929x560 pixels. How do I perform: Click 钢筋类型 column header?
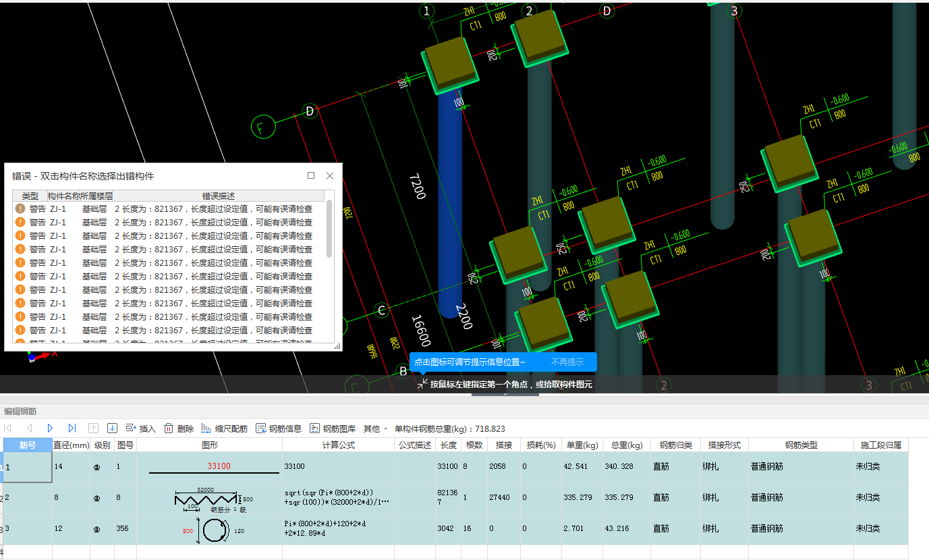pyautogui.click(x=801, y=445)
